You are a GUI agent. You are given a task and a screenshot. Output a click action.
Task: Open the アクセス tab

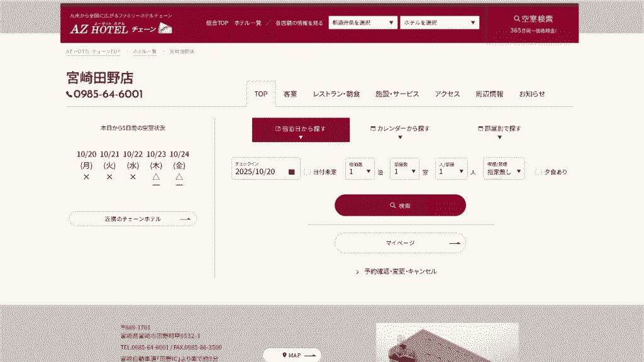[447, 94]
